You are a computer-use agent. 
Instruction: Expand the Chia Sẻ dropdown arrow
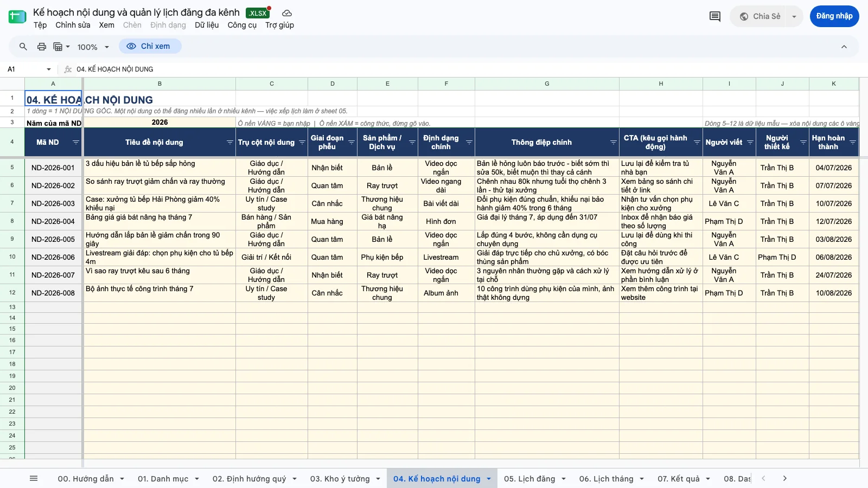(794, 16)
